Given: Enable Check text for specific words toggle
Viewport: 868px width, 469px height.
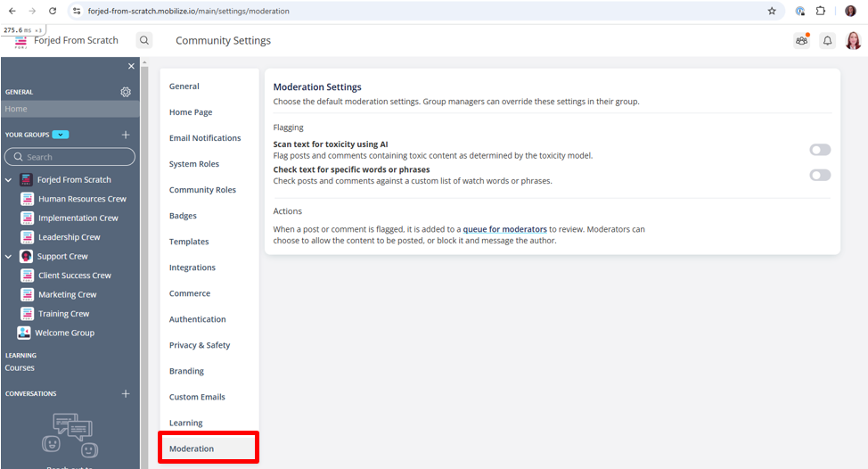Looking at the screenshot, I should (820, 175).
